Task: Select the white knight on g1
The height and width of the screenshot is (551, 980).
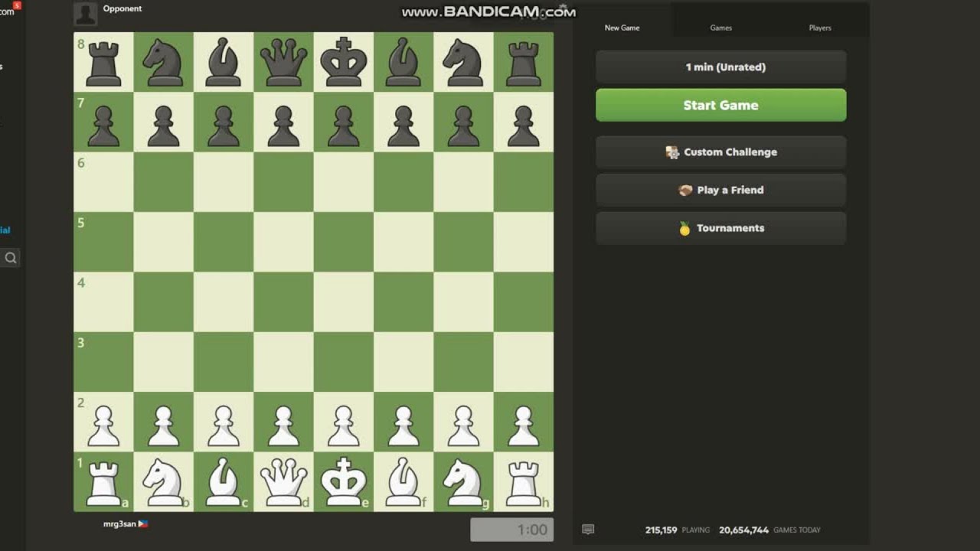Action: (x=463, y=482)
